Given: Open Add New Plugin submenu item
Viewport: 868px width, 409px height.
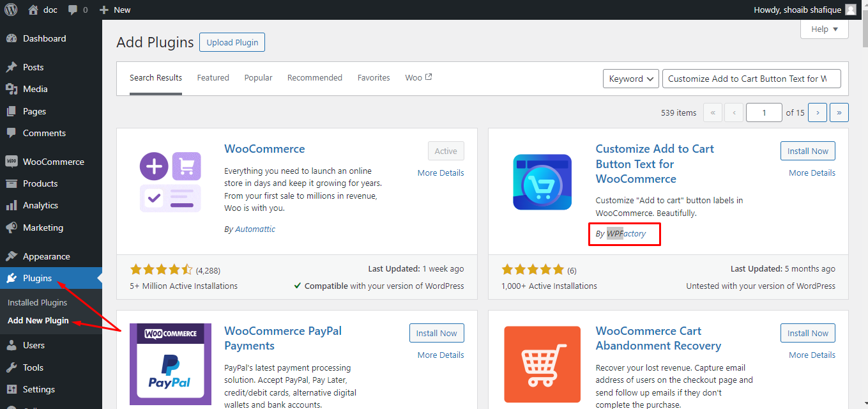Looking at the screenshot, I should coord(38,320).
